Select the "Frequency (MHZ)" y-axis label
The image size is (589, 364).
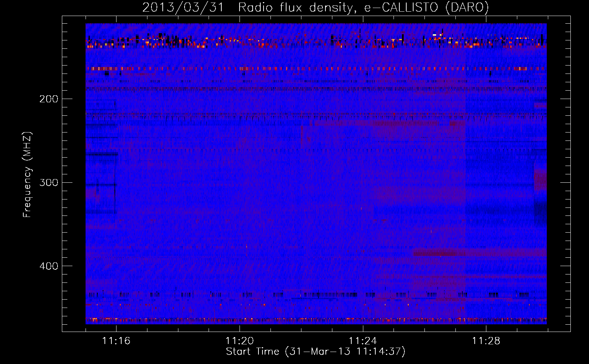(27, 175)
